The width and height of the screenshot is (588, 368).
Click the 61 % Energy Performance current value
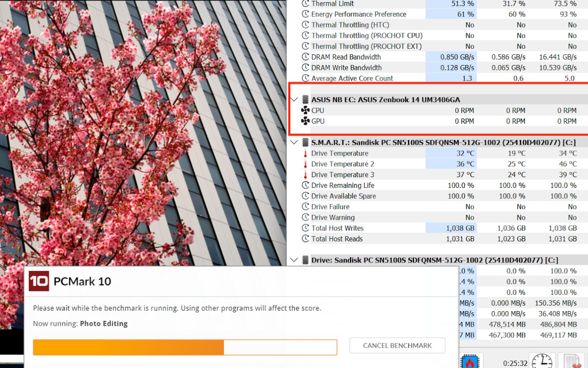click(465, 14)
